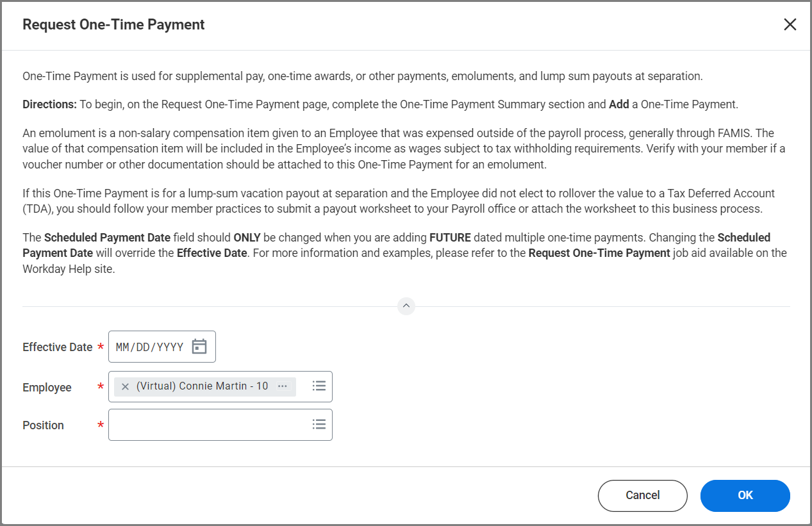This screenshot has width=812, height=526.
Task: Collapse the instructions section with chevron
Action: [406, 306]
